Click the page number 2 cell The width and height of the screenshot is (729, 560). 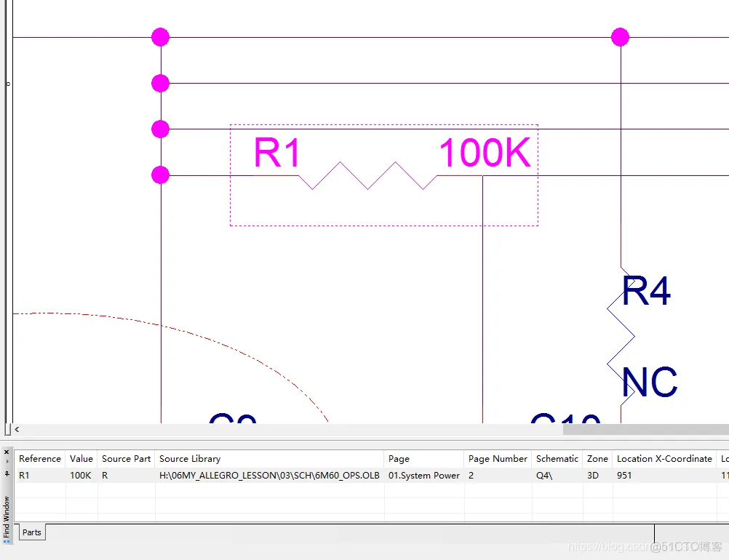coord(498,476)
